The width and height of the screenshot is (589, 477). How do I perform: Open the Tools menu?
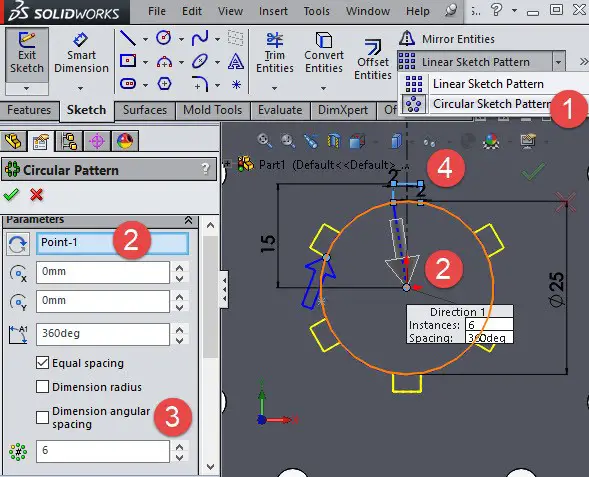316,11
